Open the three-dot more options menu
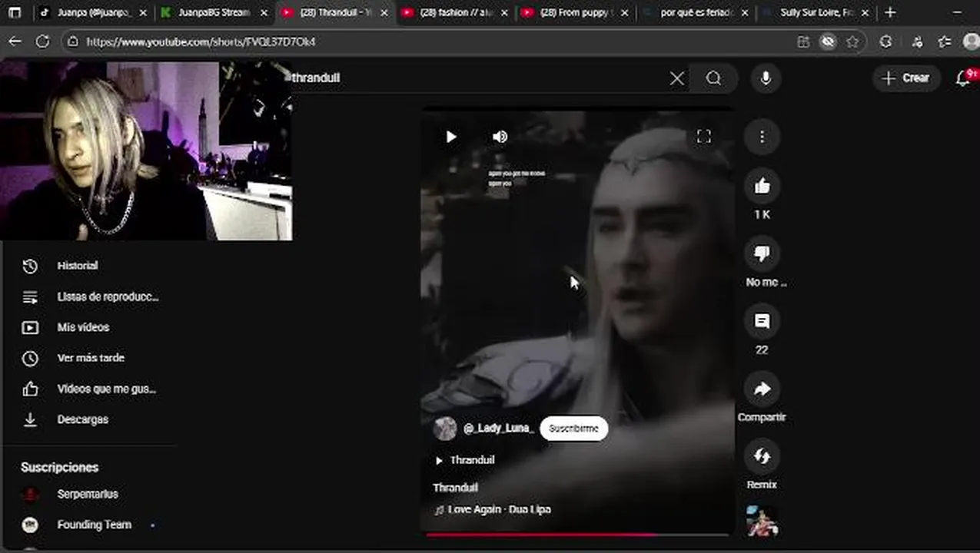The width and height of the screenshot is (980, 553). 762,137
